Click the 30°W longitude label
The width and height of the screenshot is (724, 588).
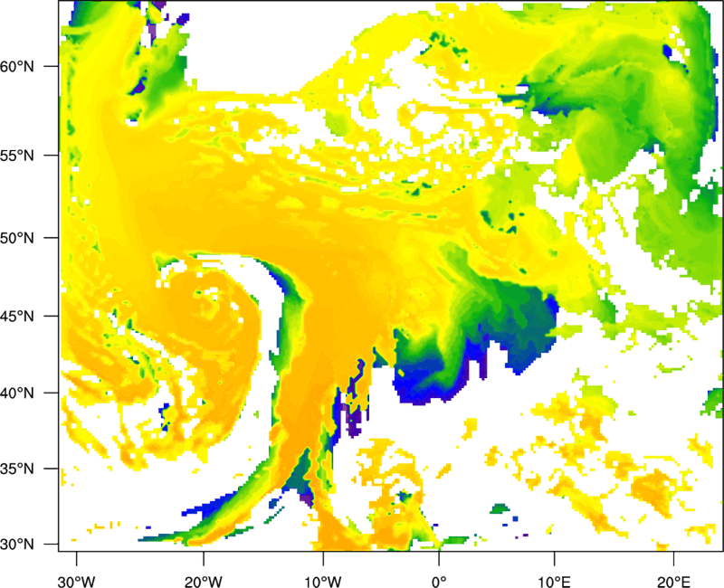[76, 582]
